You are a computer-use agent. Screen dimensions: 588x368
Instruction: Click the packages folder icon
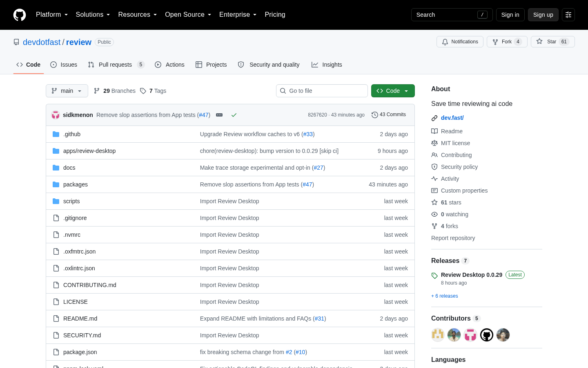click(x=56, y=184)
